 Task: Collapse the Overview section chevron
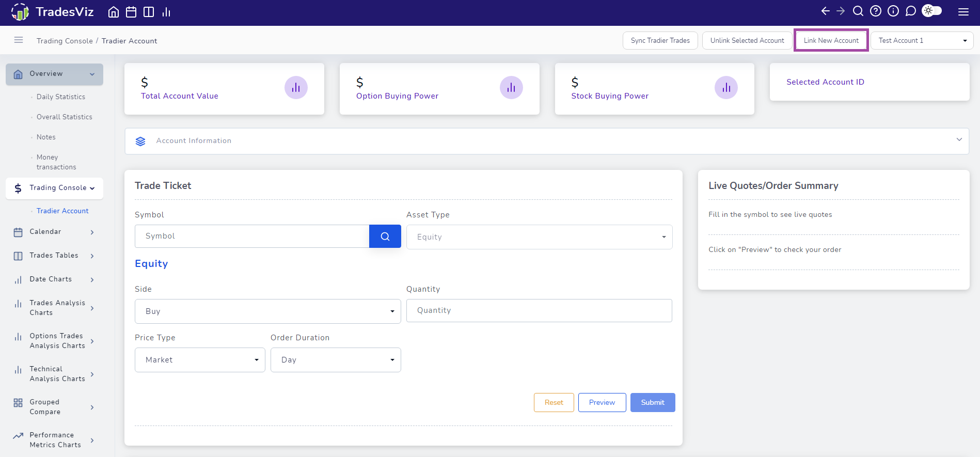[x=92, y=74]
